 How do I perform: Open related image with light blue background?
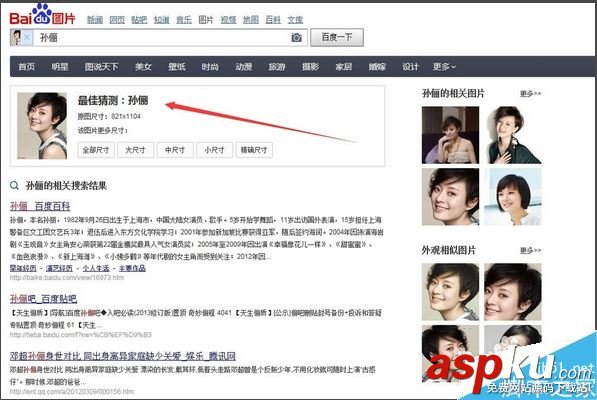point(512,197)
